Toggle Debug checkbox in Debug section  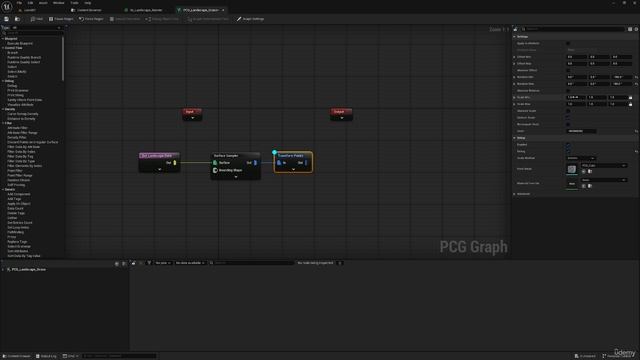coord(568,151)
